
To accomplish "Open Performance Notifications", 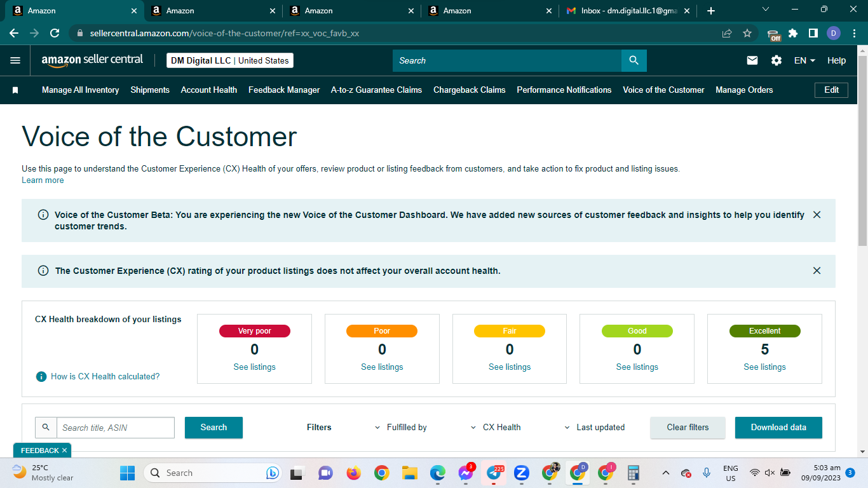I will point(564,90).
